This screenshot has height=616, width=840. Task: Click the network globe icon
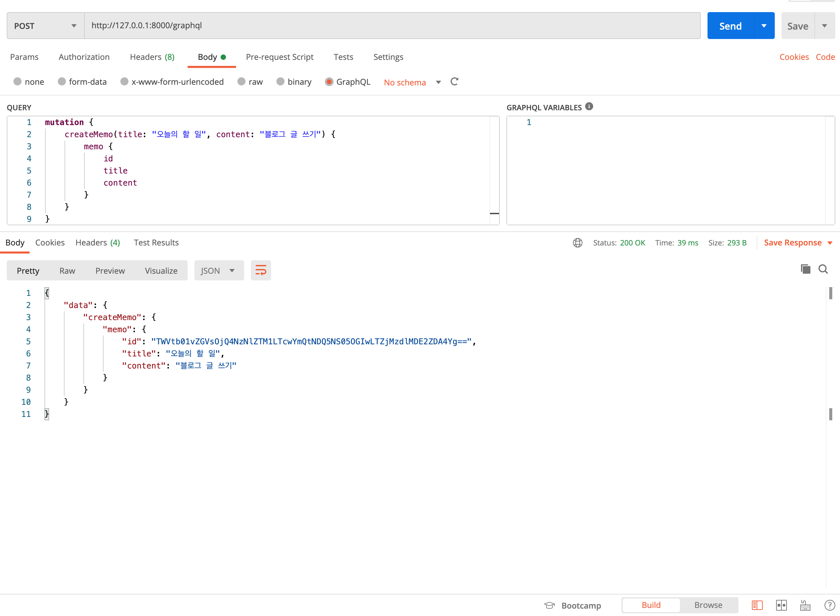(x=577, y=243)
